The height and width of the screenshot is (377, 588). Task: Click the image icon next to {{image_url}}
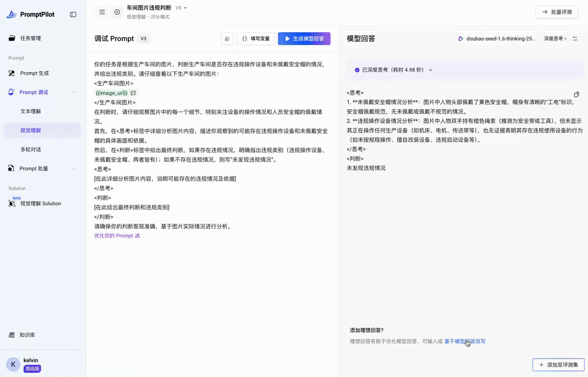[x=133, y=93]
